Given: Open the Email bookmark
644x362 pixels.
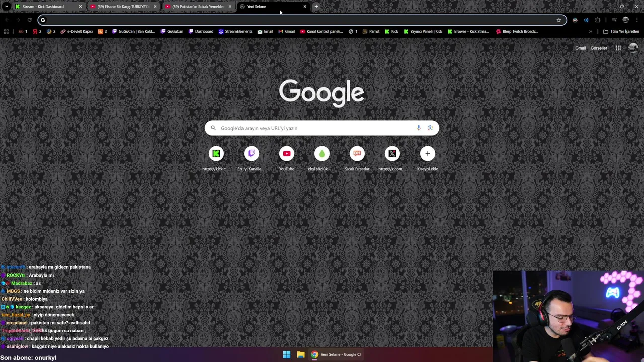Looking at the screenshot, I should pos(265,31).
